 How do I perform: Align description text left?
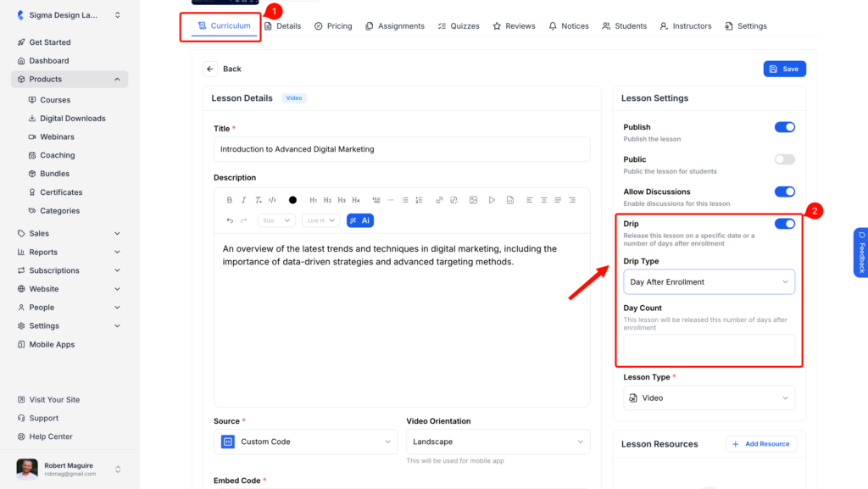coord(530,200)
